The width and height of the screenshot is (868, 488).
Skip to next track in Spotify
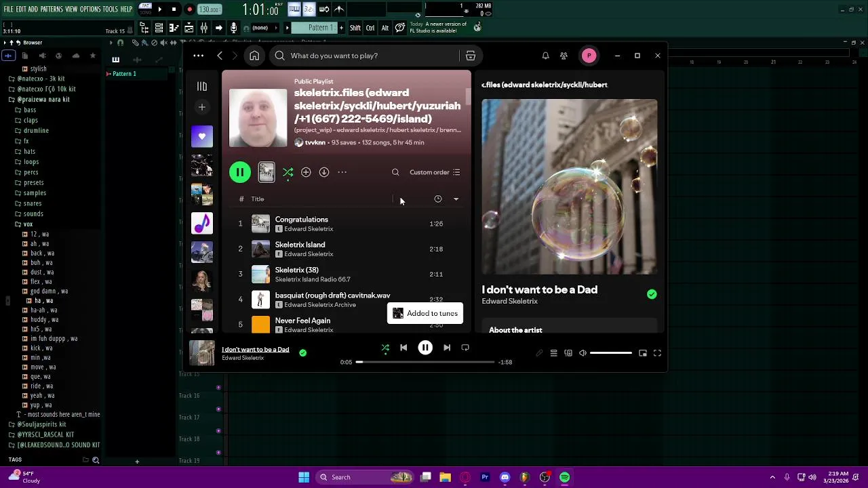click(x=447, y=348)
